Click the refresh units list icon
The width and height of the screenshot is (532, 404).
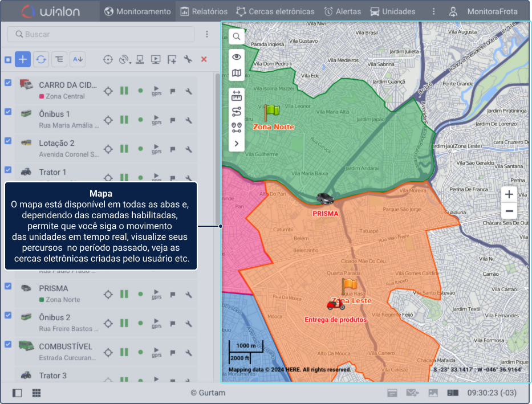[x=40, y=59]
